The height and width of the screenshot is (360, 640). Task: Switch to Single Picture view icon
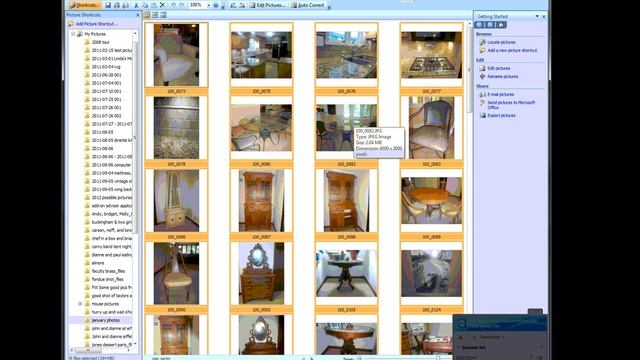(x=163, y=15)
